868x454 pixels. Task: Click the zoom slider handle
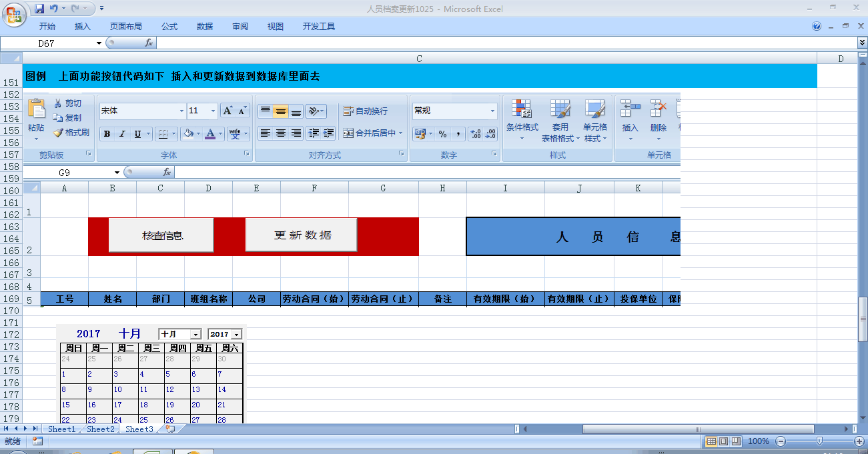819,441
